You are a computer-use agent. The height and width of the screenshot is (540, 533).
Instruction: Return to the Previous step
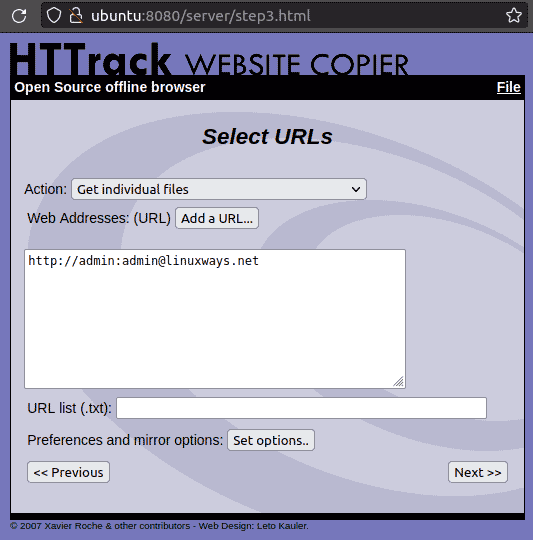click(69, 472)
